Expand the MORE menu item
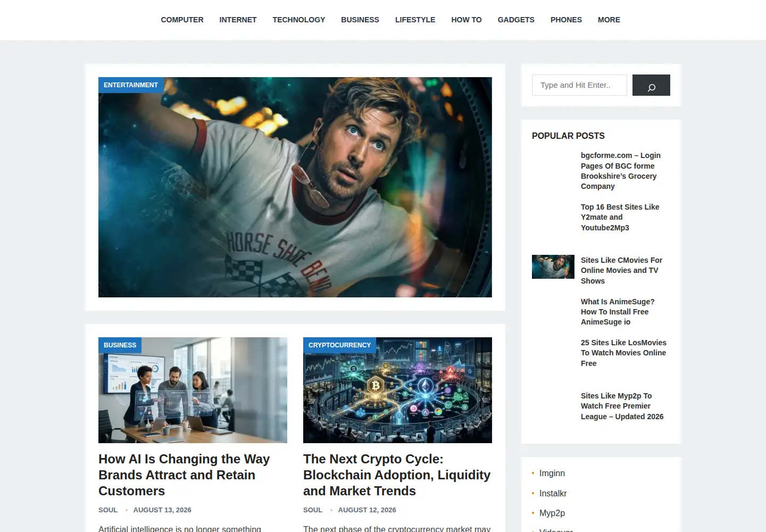766x532 pixels. [609, 20]
